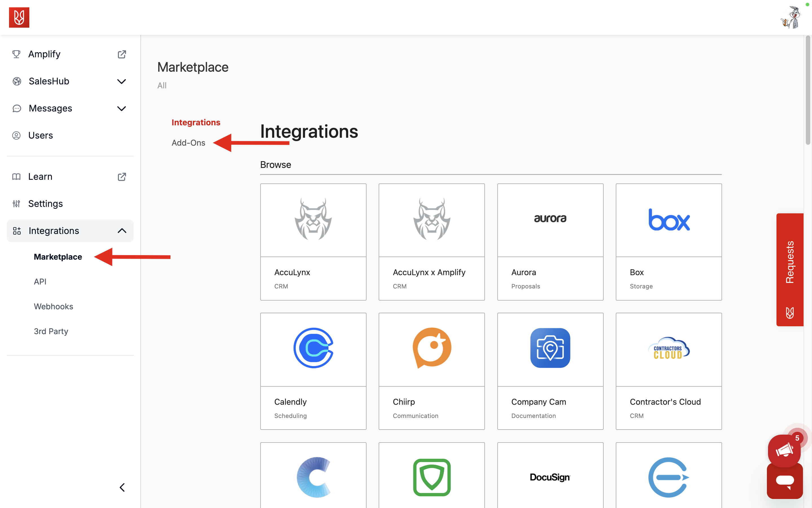The image size is (812, 508).
Task: Click the Messages chat bubble icon
Action: 17,109
